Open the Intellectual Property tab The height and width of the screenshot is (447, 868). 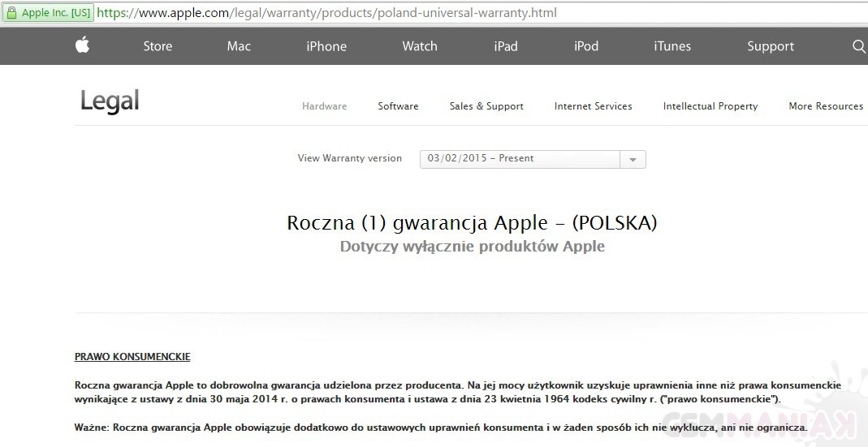pos(710,106)
